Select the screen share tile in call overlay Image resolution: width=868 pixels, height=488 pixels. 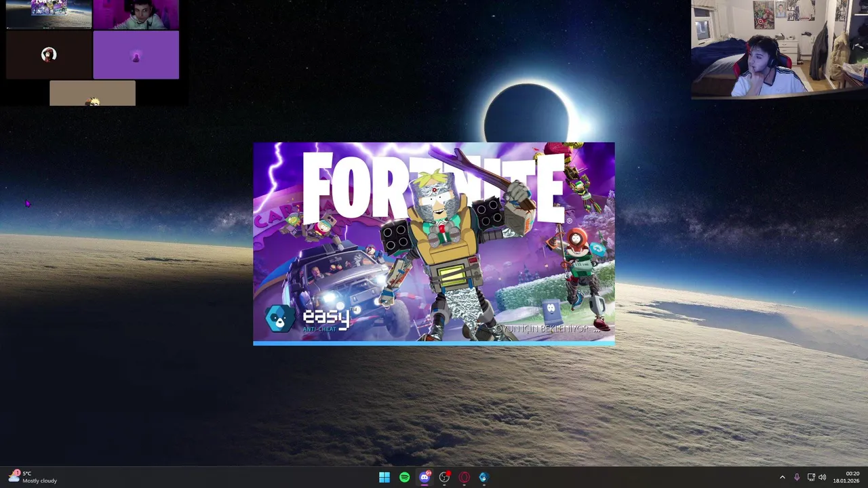[49, 14]
